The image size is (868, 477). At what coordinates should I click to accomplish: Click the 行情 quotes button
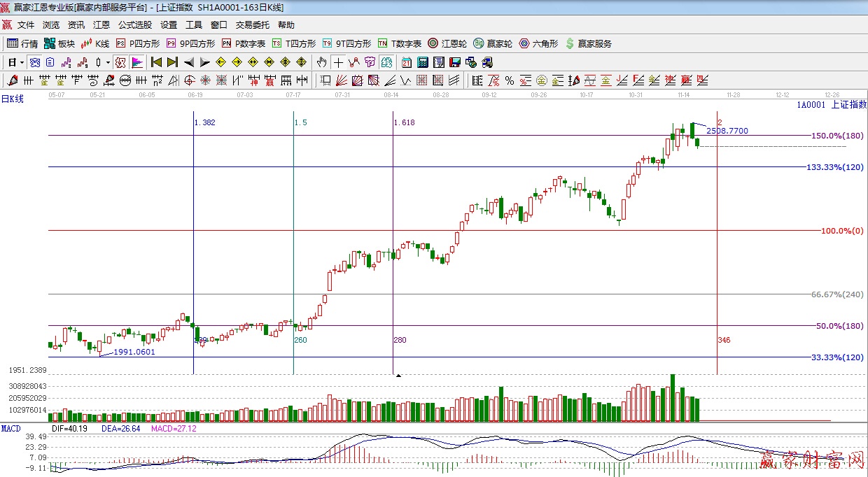tap(22, 43)
